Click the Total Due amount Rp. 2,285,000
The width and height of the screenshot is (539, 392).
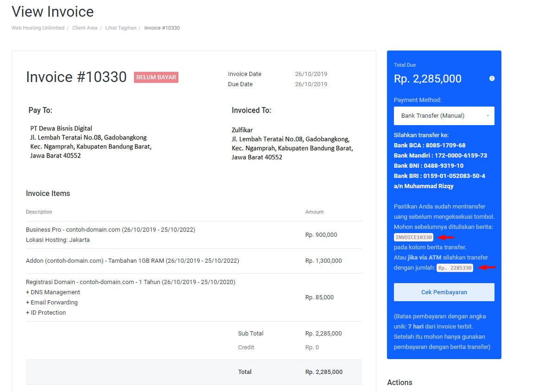click(427, 79)
